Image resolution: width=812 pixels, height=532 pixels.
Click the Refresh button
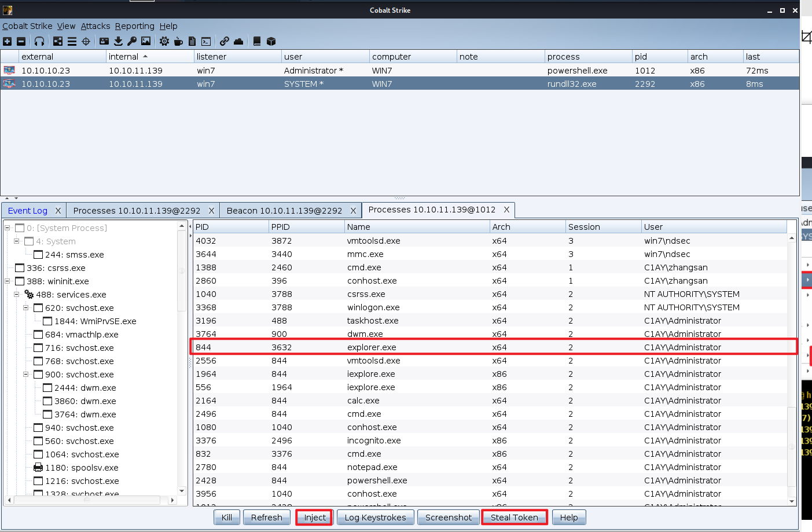[x=266, y=518]
